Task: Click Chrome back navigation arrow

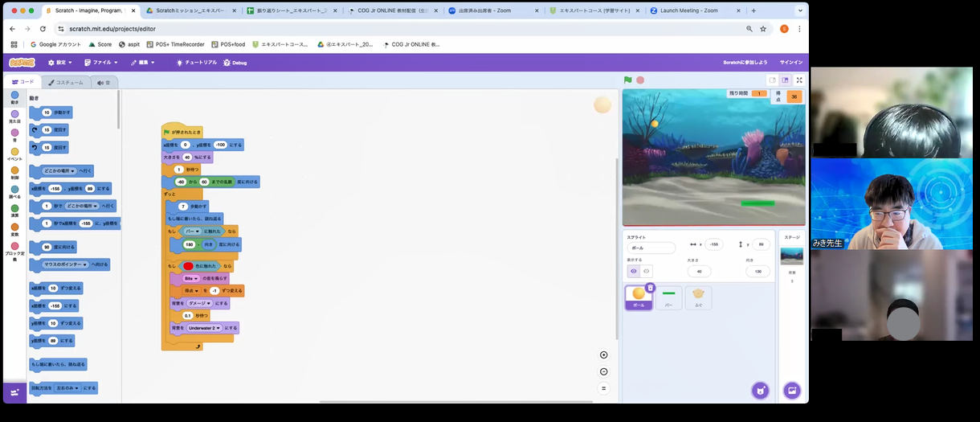Action: tap(12, 28)
